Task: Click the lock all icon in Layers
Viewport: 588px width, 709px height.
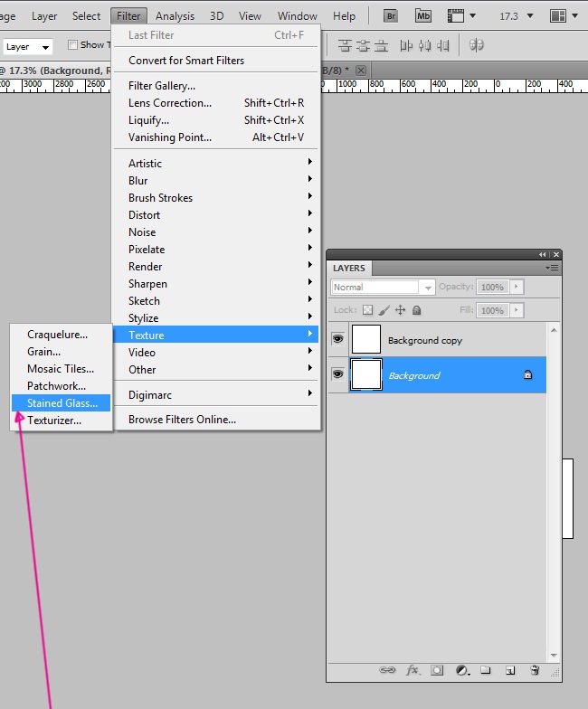Action: (x=416, y=310)
